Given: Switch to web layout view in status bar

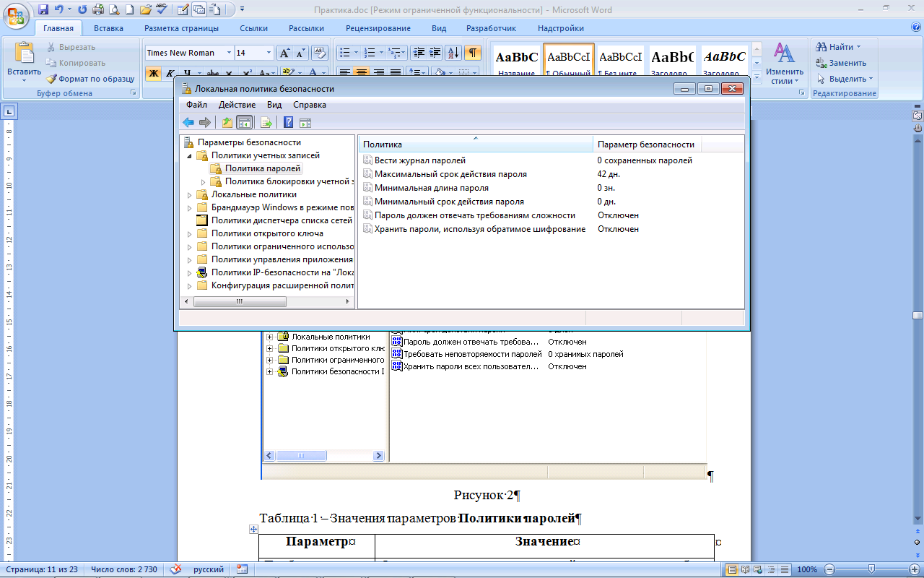Looking at the screenshot, I should pos(759,569).
